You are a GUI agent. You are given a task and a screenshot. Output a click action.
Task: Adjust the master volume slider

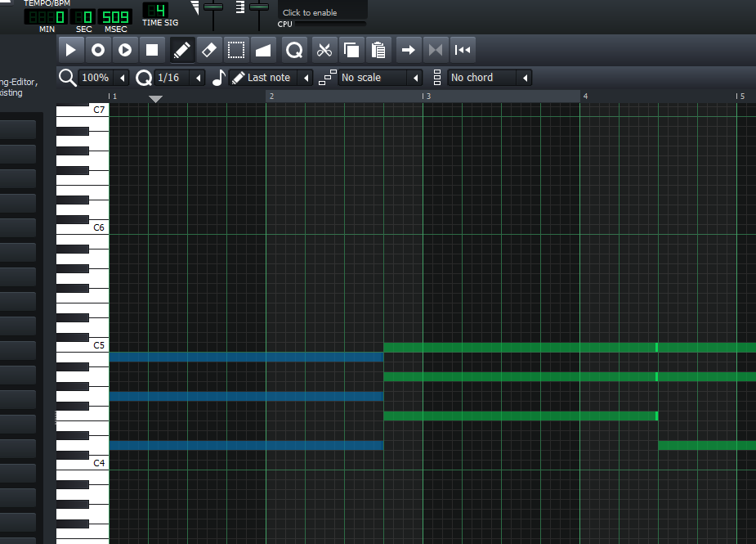coord(212,7)
